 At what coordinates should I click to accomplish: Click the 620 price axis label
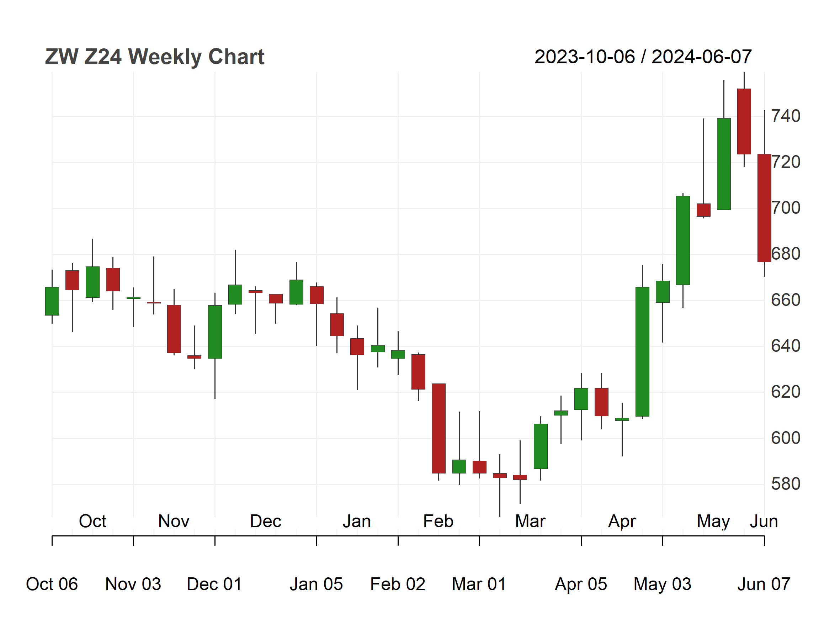(x=786, y=392)
